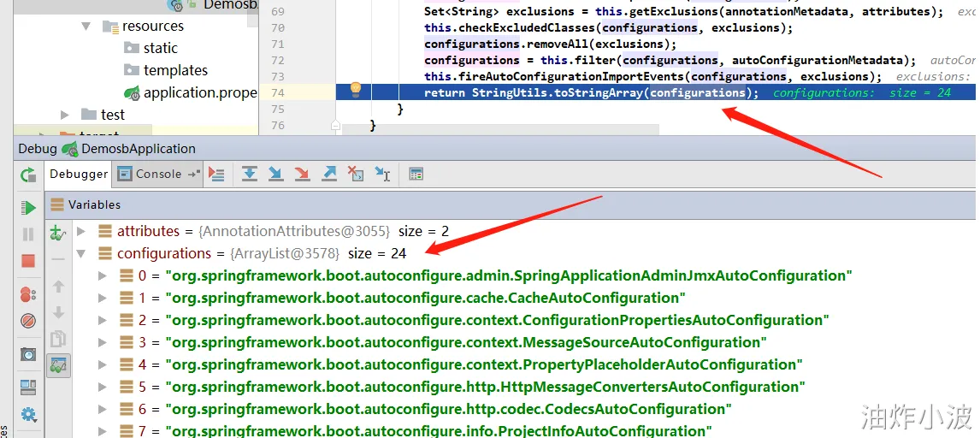980x438 pixels.
Task: Click Step Over icon
Action: point(250,175)
